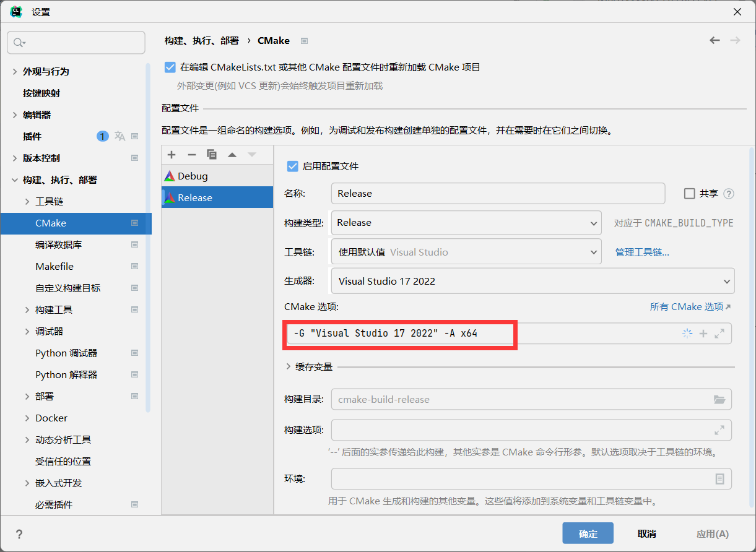Click the plugin update badge showing 1
This screenshot has height=552, width=756.
click(x=103, y=136)
